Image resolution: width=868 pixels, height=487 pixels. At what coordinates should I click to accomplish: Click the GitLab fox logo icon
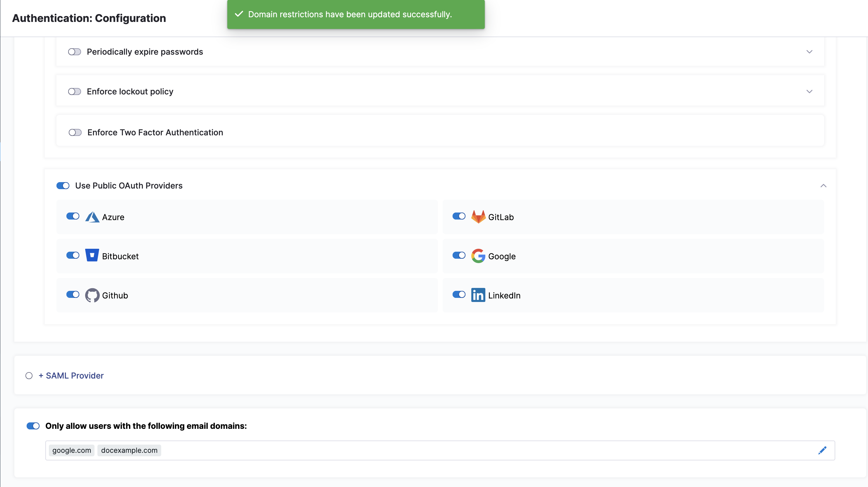coord(478,217)
